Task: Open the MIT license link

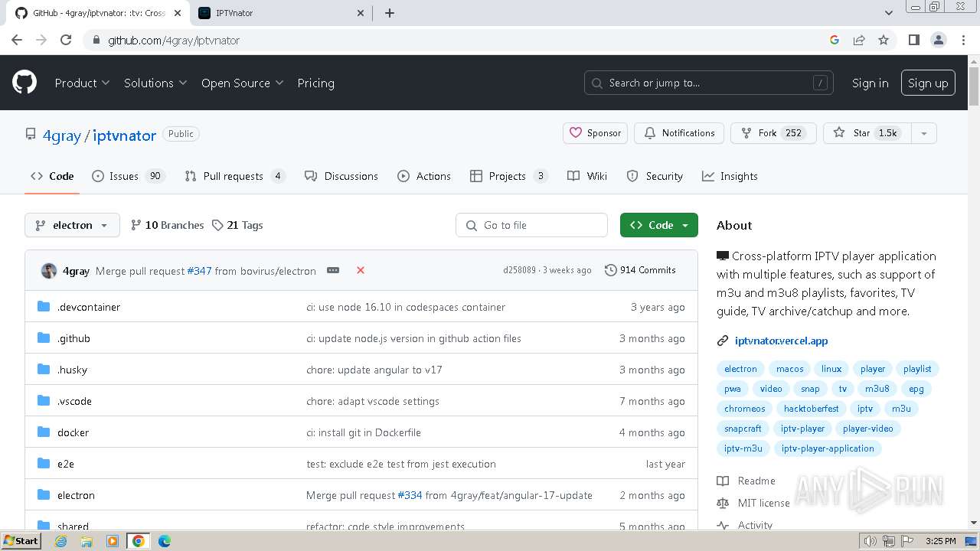Action: (753, 503)
